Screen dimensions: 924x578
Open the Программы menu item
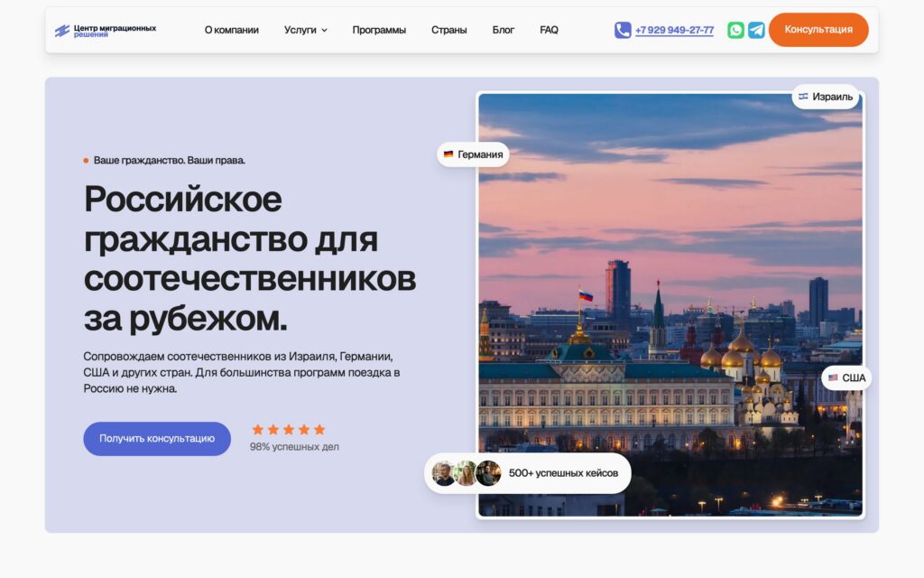coord(379,30)
